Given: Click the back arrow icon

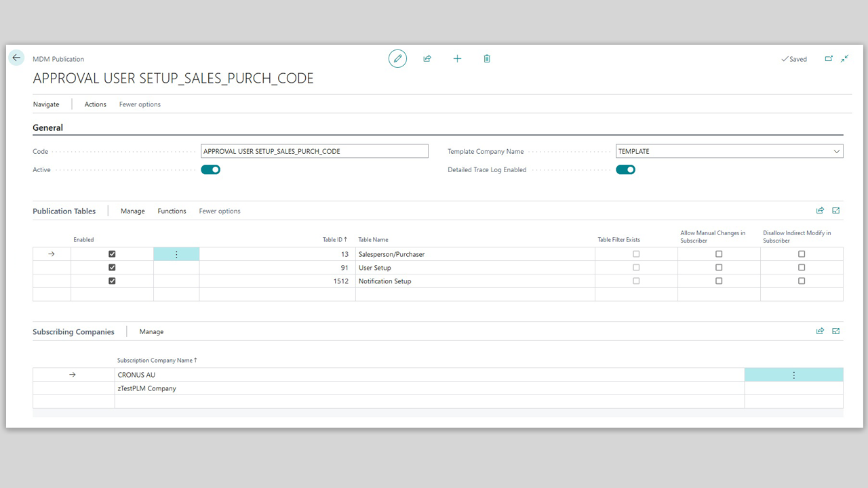Looking at the screenshot, I should (16, 58).
